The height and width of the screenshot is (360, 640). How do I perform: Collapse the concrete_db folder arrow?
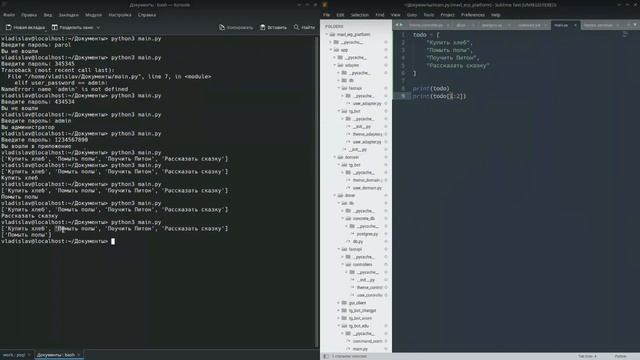[x=343, y=219]
